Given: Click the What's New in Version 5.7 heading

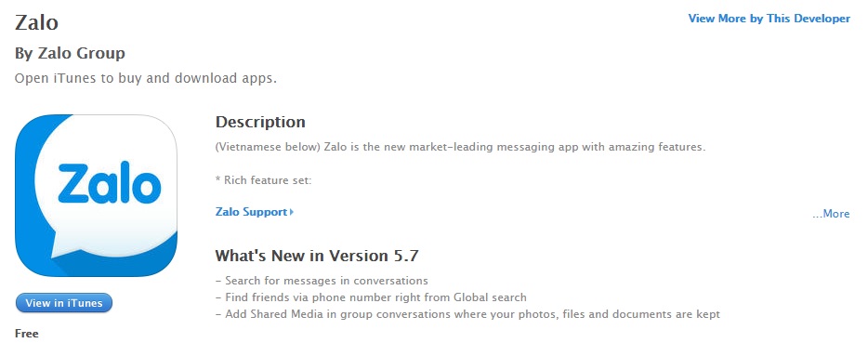Looking at the screenshot, I should 317,256.
